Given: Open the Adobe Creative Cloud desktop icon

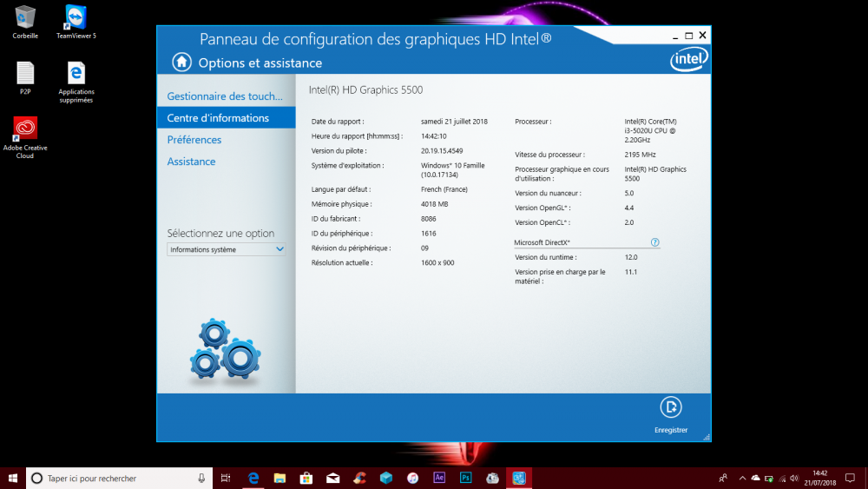Looking at the screenshot, I should [25, 129].
